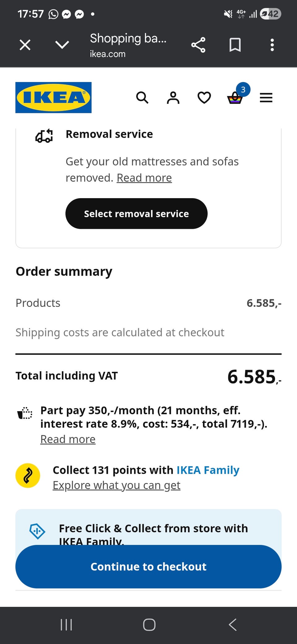Open browser three-dot overflow menu
The width and height of the screenshot is (297, 644).
point(272,45)
